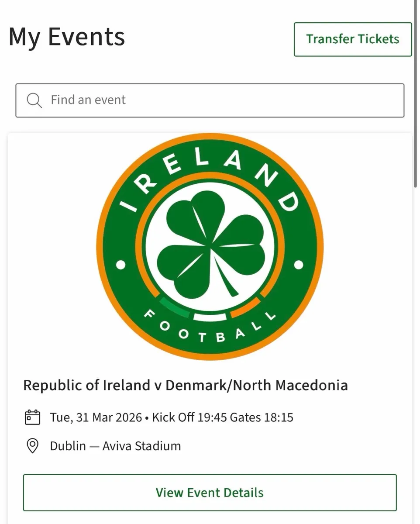Screen dimensions: 420x524
Task: Click into the Find an event search field
Action: (175, 100)
